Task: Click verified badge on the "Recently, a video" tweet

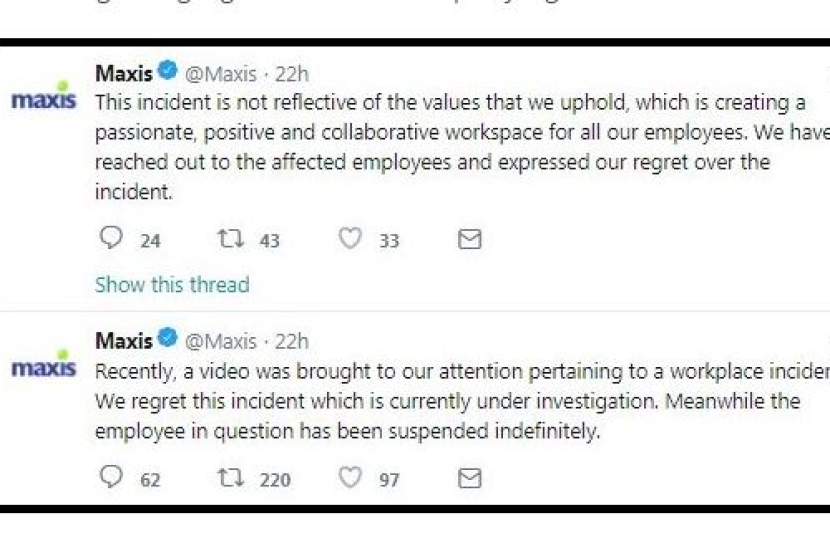Action: [x=168, y=340]
